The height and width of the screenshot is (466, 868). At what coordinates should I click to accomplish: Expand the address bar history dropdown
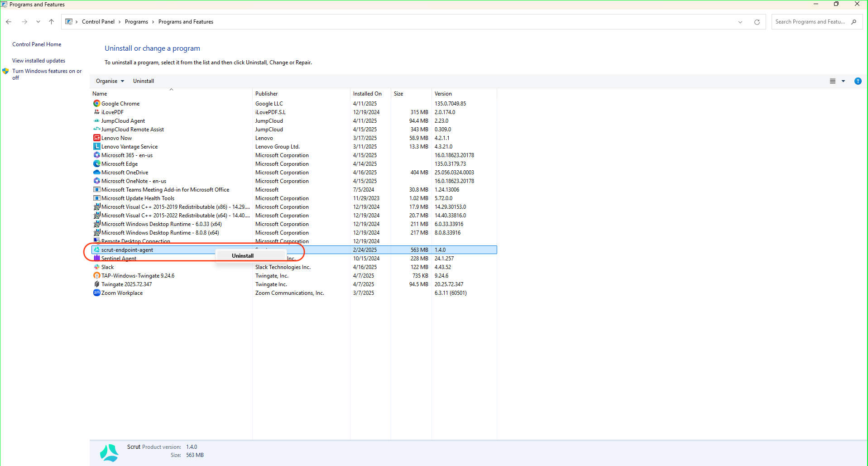tap(740, 22)
